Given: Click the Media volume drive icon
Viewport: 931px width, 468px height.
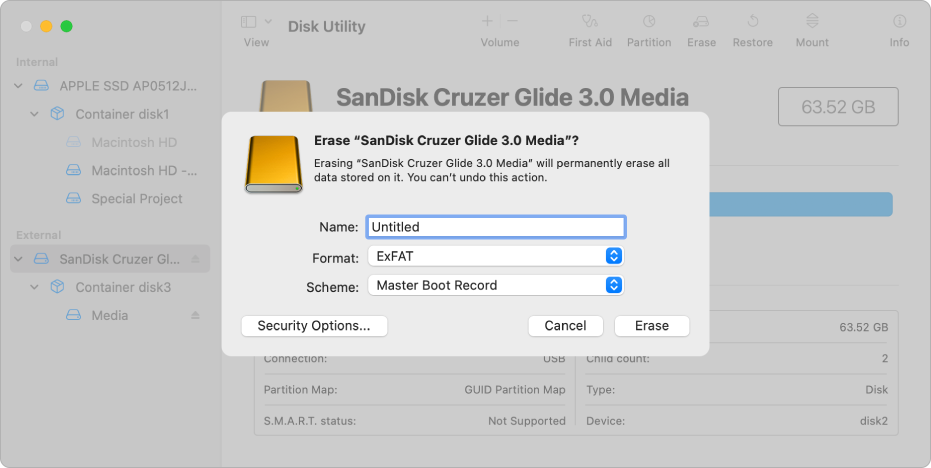Looking at the screenshot, I should [x=74, y=315].
